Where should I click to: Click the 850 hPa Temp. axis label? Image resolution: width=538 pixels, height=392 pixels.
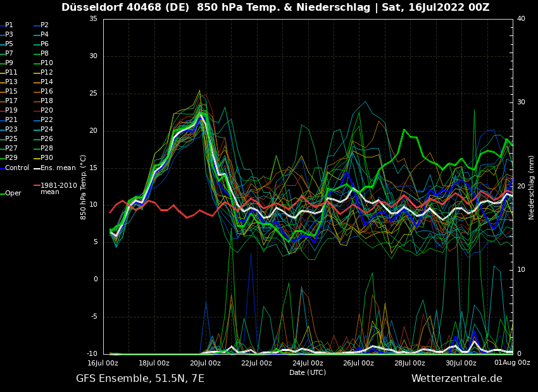point(84,187)
